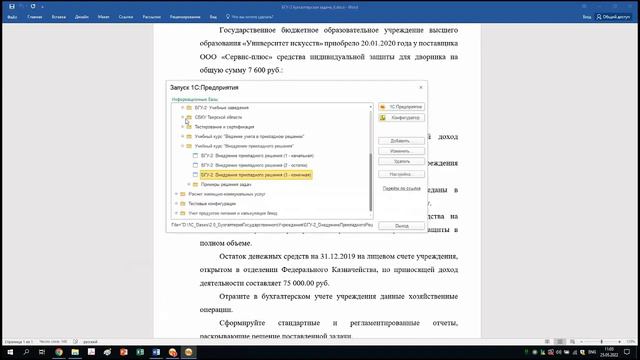Click the русский language indicator in status bar

click(x=90, y=342)
